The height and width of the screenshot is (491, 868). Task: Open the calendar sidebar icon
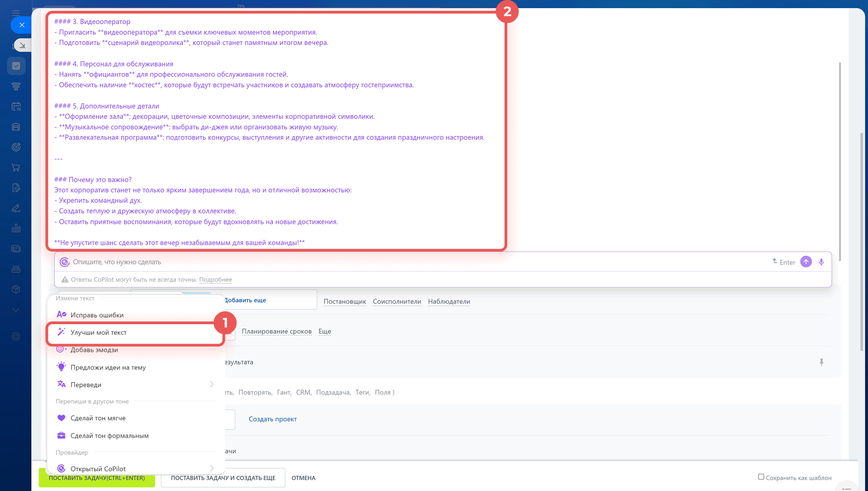pos(16,107)
